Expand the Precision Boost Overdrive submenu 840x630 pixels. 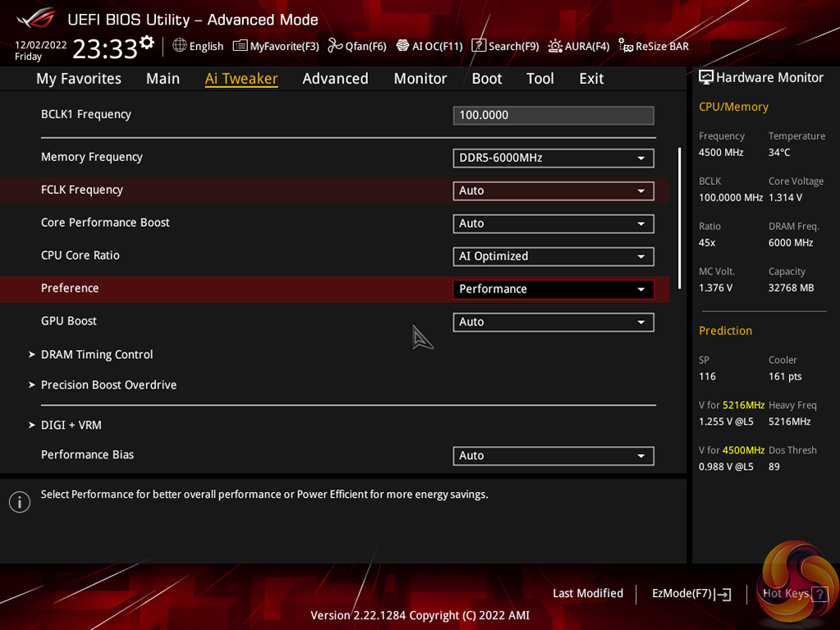[108, 385]
